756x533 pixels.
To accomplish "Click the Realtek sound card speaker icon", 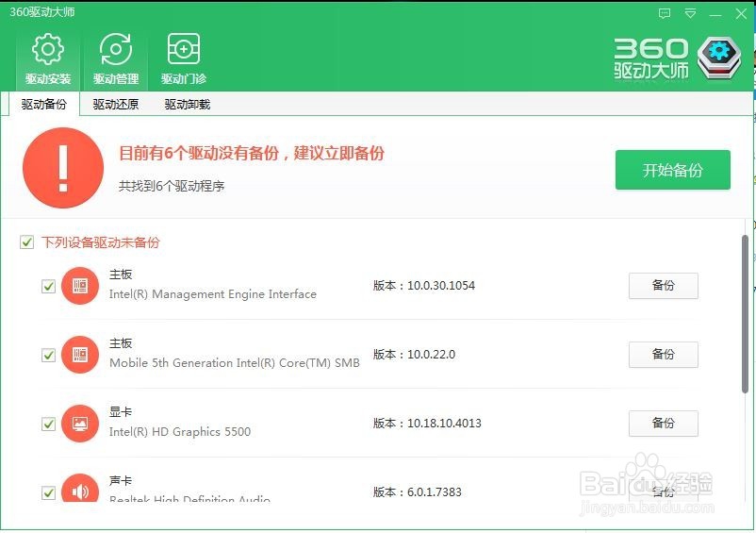I will 80,488.
